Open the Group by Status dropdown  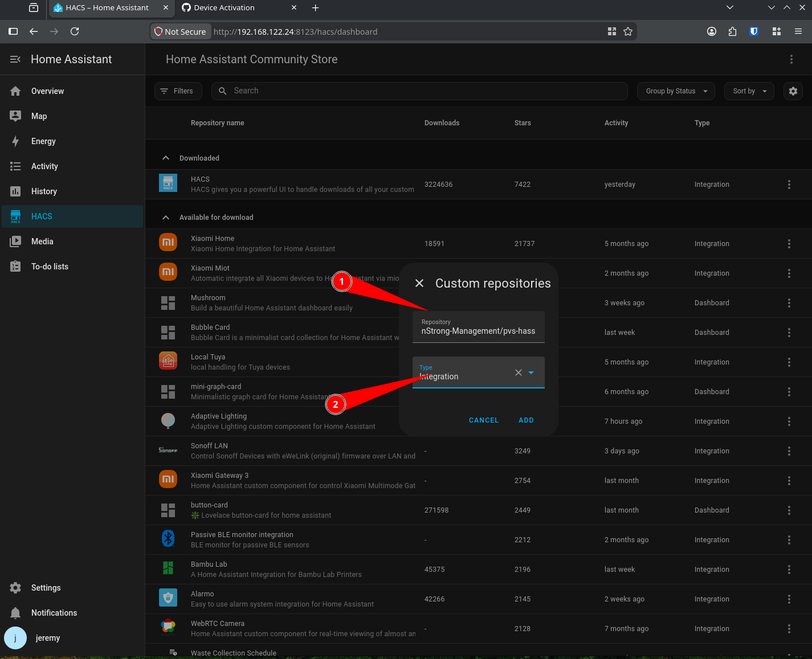(x=676, y=91)
